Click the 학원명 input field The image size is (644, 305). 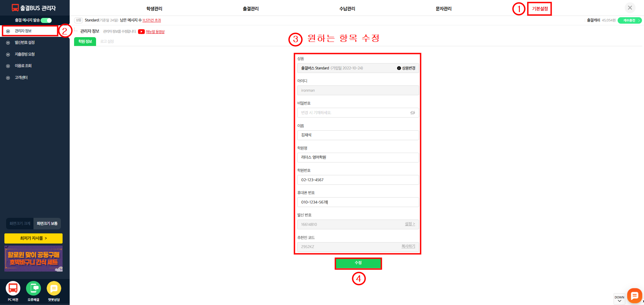(x=358, y=157)
